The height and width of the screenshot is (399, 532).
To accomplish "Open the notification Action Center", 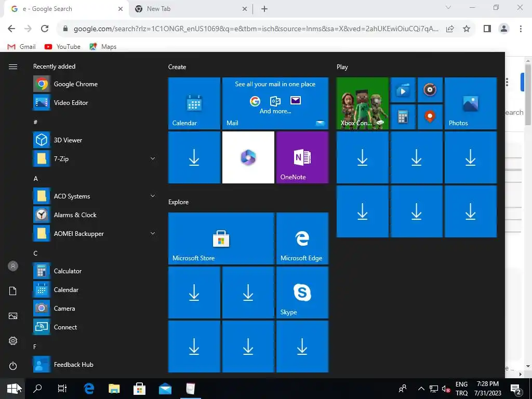I will click(x=516, y=389).
